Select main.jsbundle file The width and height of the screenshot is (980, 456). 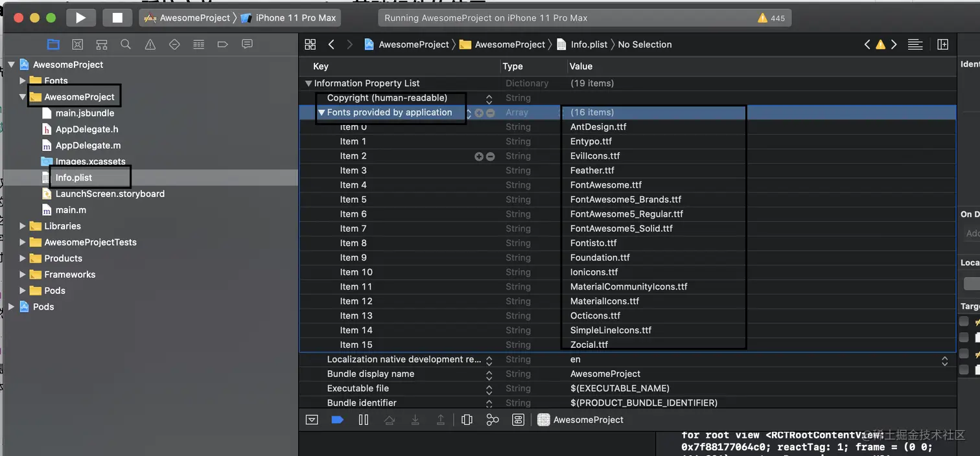click(85, 113)
